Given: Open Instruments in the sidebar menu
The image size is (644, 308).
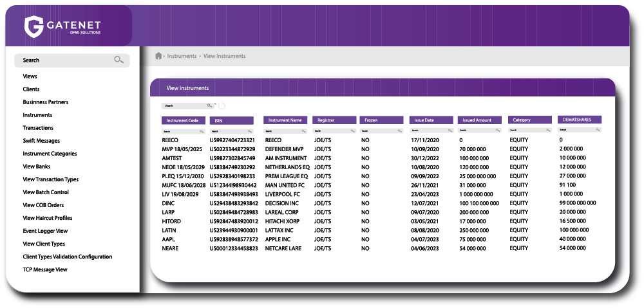Looking at the screenshot, I should (x=37, y=115).
